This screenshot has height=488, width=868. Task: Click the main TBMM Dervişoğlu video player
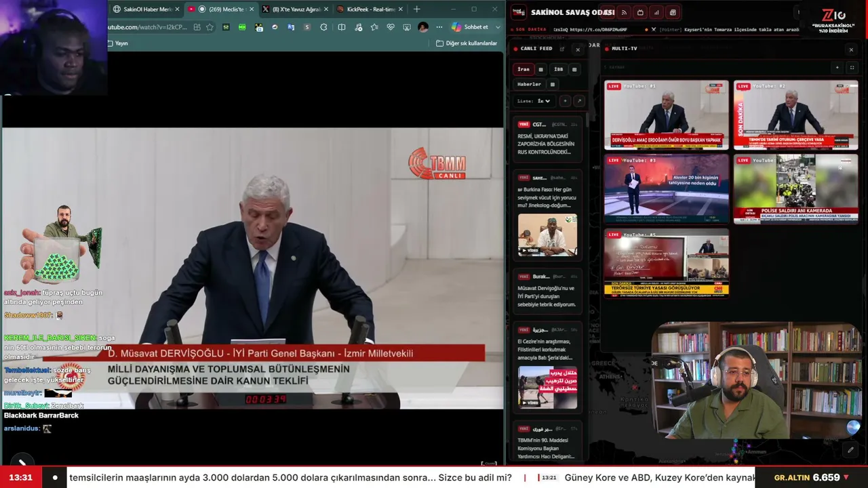[x=252, y=268]
